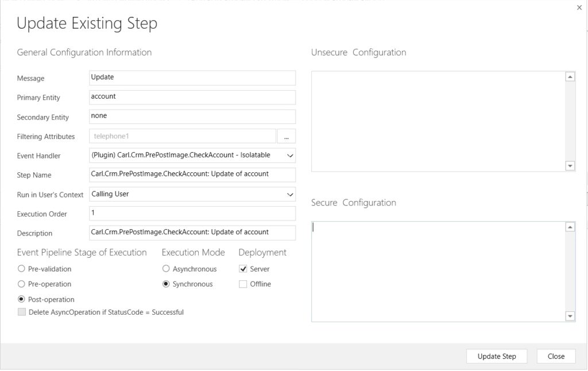
Task: Uncheck the Server deployment checkbox
Action: [x=243, y=269]
